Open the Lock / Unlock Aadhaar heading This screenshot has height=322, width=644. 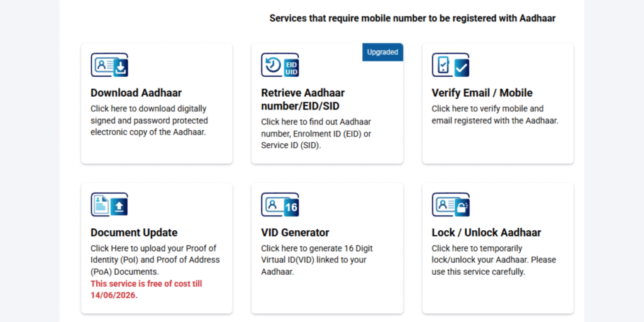coord(486,233)
